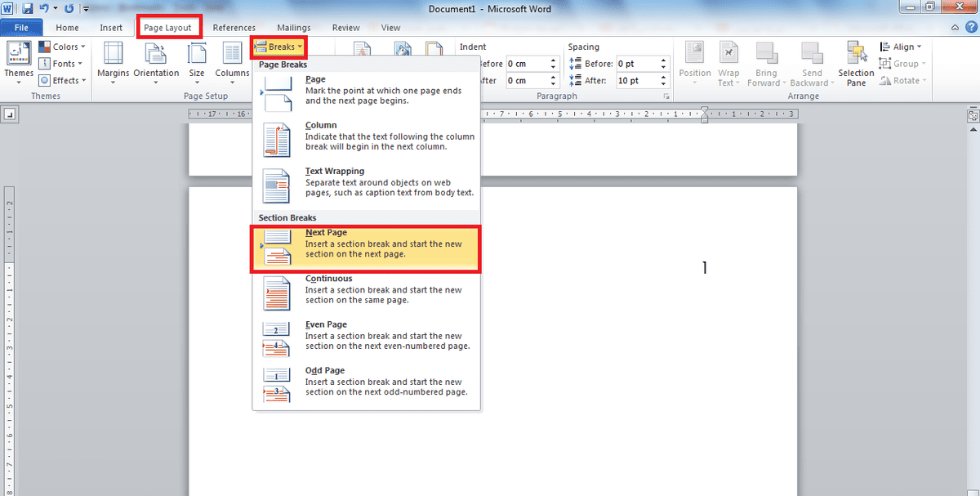
Task: Open Word Help question mark icon
Action: tap(970, 28)
